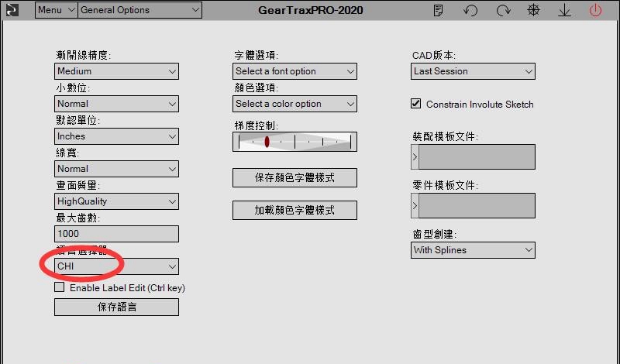This screenshot has width=620, height=364.
Task: Click the 加載顏色字體樣式 button
Action: pos(295,210)
